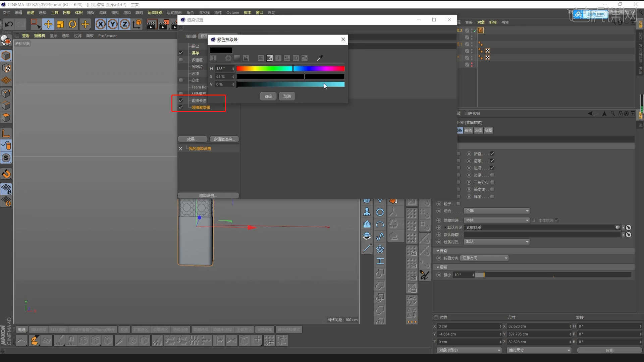Toggle Y axis lock
644x362 pixels.
click(x=113, y=24)
